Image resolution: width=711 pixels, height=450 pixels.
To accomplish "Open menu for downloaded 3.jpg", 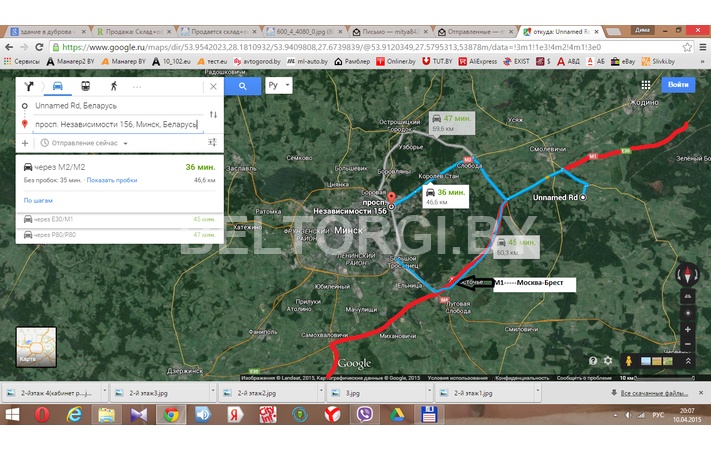I will tap(429, 391).
